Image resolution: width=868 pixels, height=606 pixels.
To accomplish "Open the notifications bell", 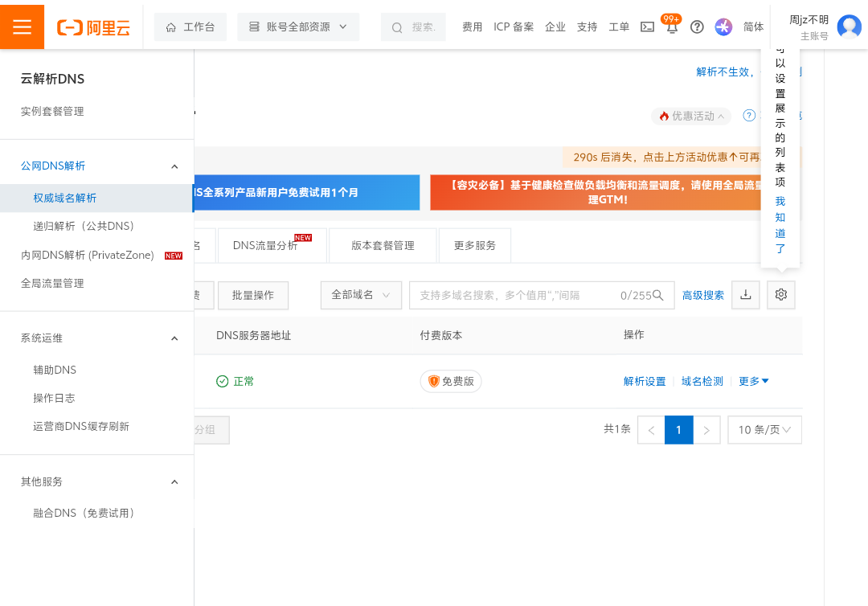I will click(x=672, y=27).
